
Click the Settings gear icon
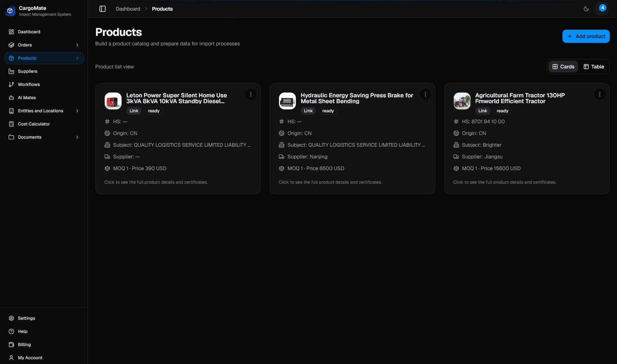pos(11,318)
